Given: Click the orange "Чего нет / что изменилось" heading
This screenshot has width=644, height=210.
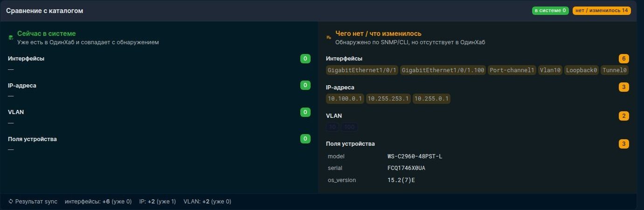Looking at the screenshot, I should [378, 34].
